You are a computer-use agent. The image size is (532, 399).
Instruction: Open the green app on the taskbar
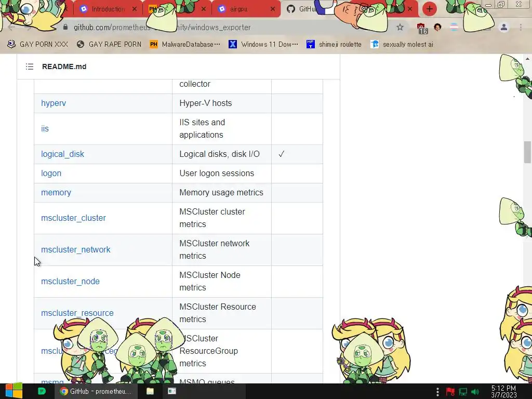point(42,391)
